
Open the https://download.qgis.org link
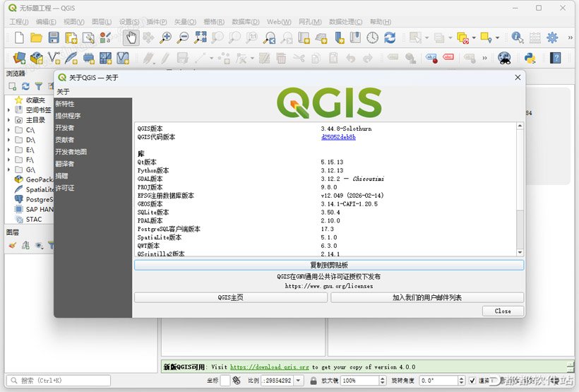coord(270,367)
